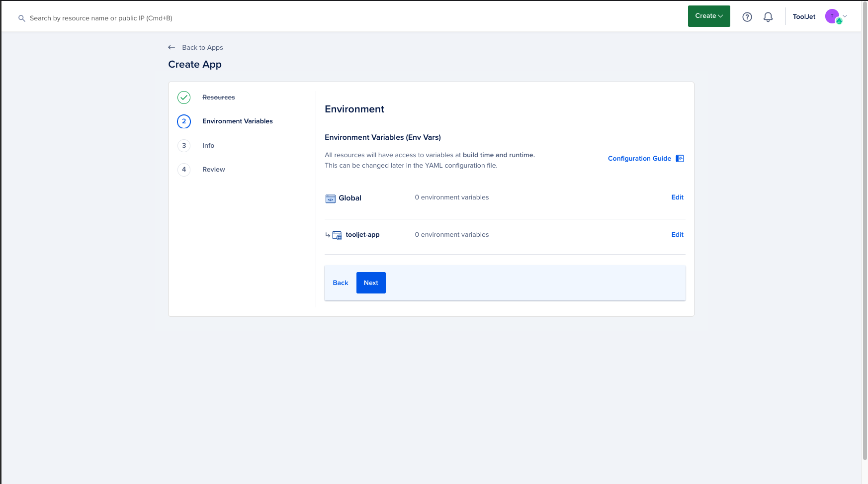Click the purple user avatar
Screen dimensions: 868x484
(x=832, y=16)
